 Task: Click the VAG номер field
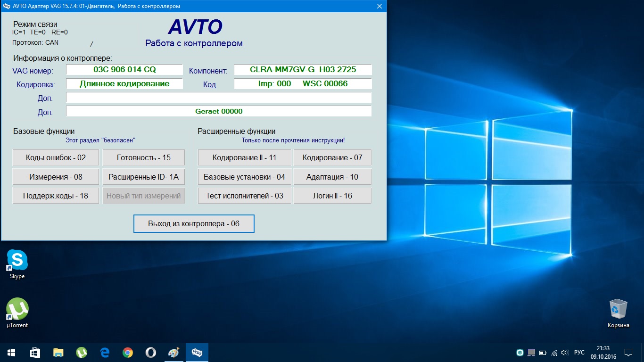(124, 70)
